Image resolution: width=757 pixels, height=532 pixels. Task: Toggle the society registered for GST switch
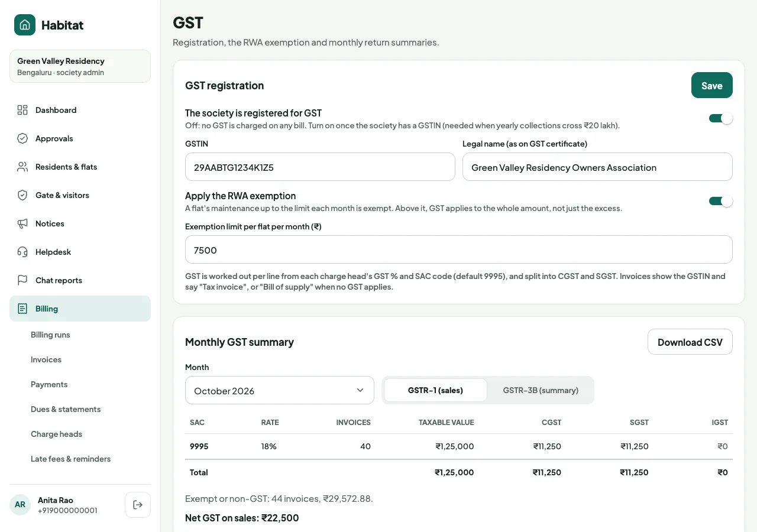tap(721, 118)
